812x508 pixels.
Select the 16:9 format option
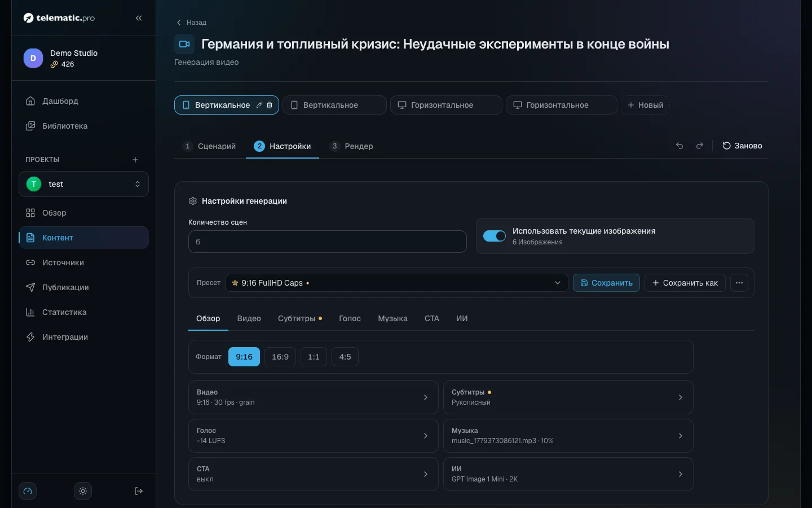click(280, 357)
